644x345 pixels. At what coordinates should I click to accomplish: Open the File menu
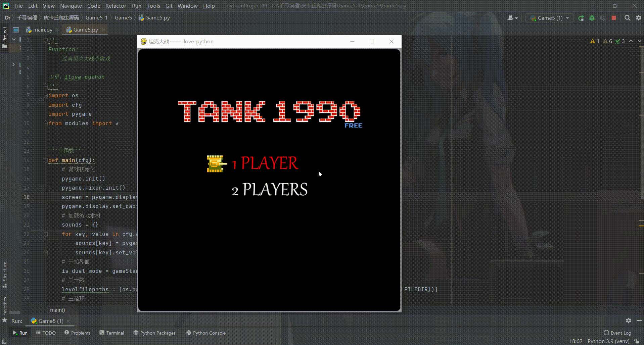pos(18,6)
